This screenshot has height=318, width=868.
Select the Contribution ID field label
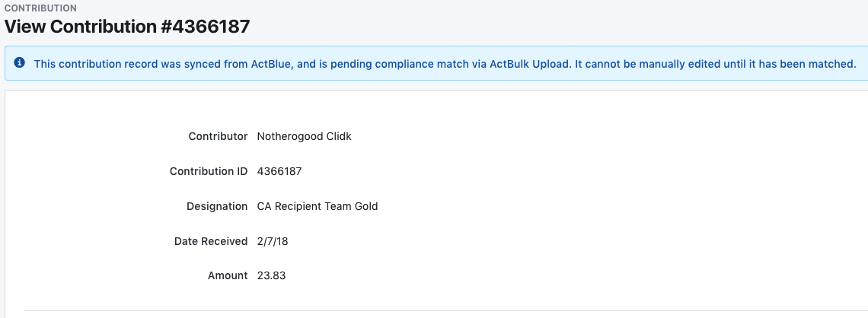209,171
